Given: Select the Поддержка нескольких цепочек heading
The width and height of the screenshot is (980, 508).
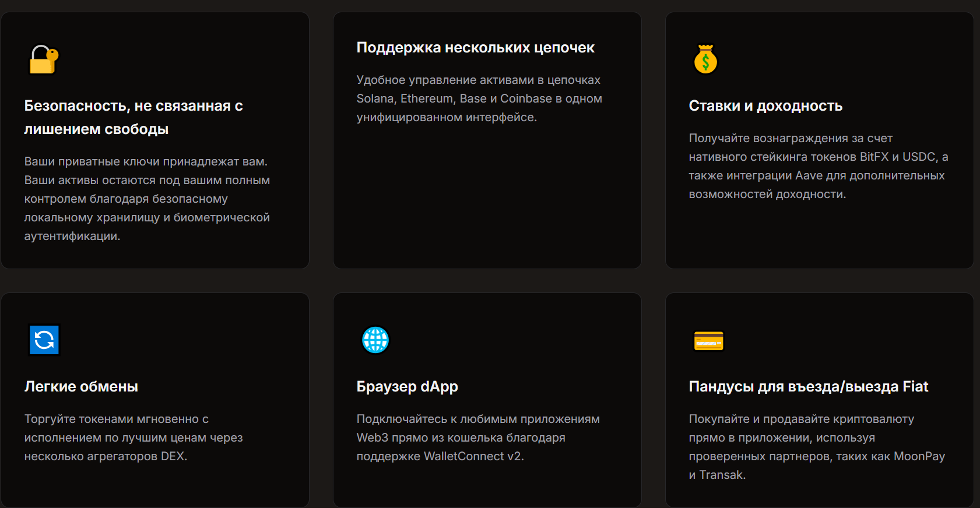Looking at the screenshot, I should [475, 48].
